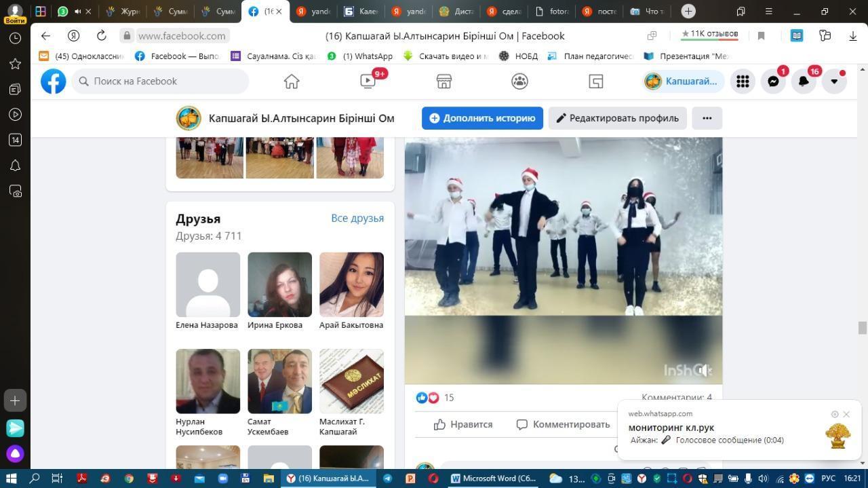Screen dimensions: 868x488
Task: Toggle the Нравится like button
Action: [x=463, y=424]
